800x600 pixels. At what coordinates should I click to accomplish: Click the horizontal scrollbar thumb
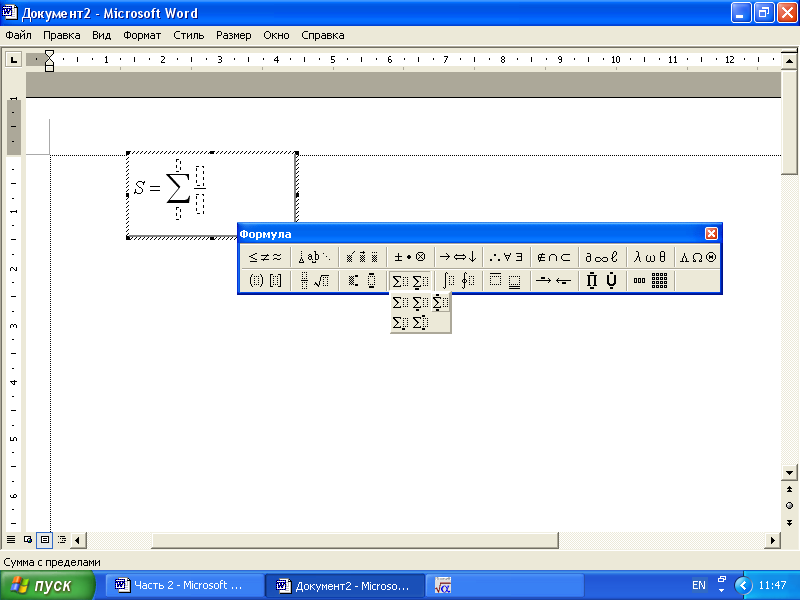pos(355,540)
